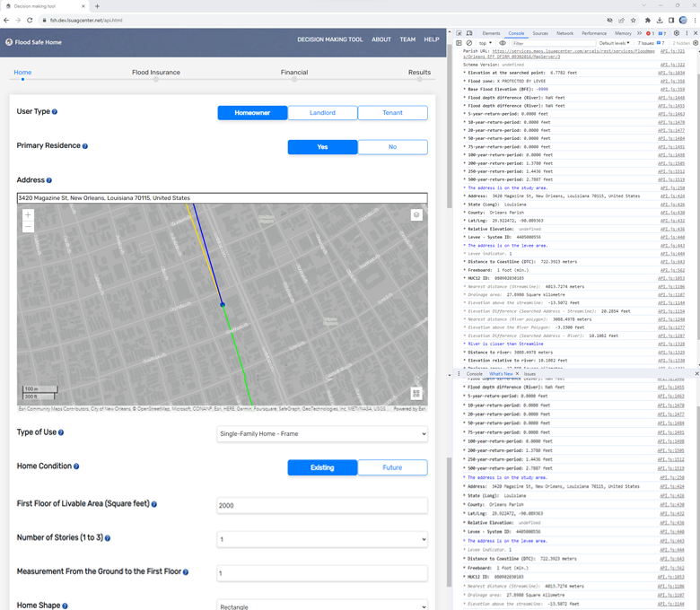Click the First Floor Livable Area field
This screenshot has width=700, height=610.
(322, 506)
